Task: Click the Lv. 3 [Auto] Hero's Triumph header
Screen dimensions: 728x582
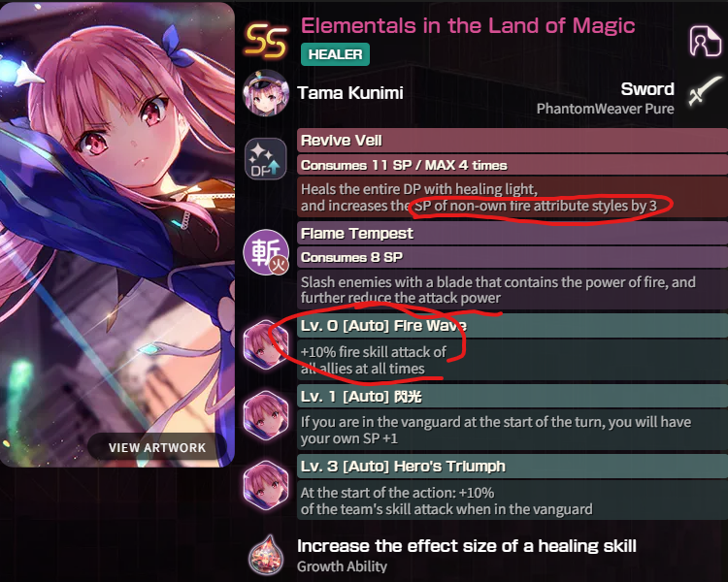Action: click(513, 466)
